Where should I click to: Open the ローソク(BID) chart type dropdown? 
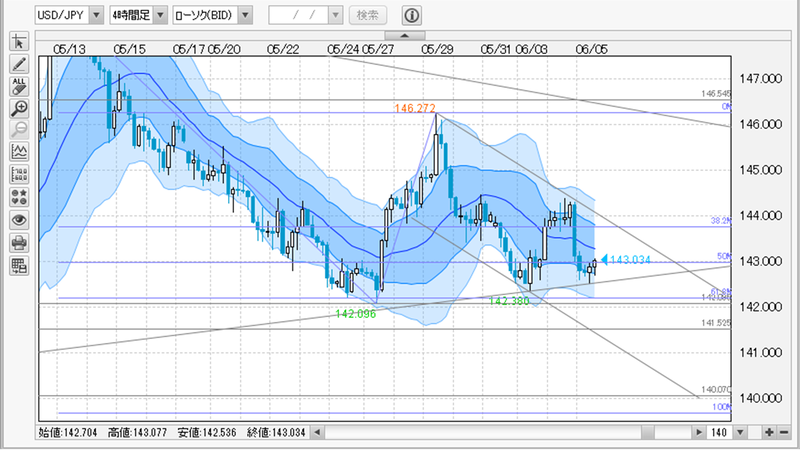(245, 16)
